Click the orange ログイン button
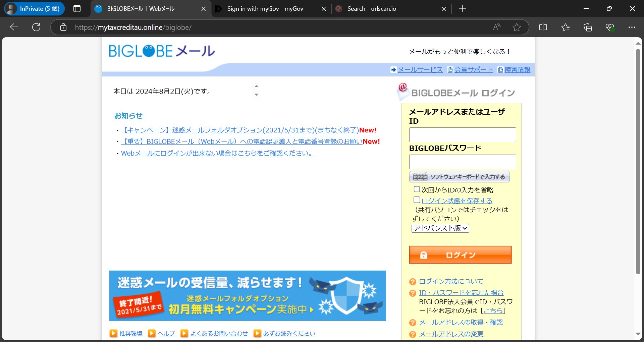Screen dimensions: 644x342 coord(460,255)
